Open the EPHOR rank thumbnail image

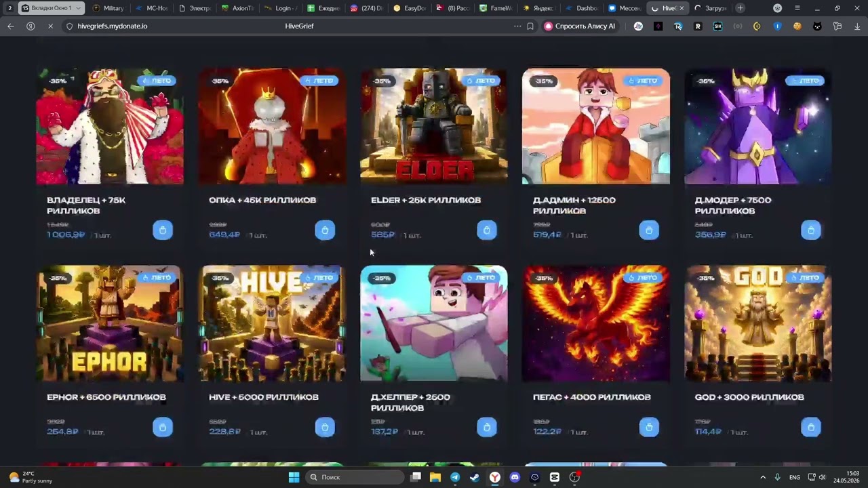point(110,323)
